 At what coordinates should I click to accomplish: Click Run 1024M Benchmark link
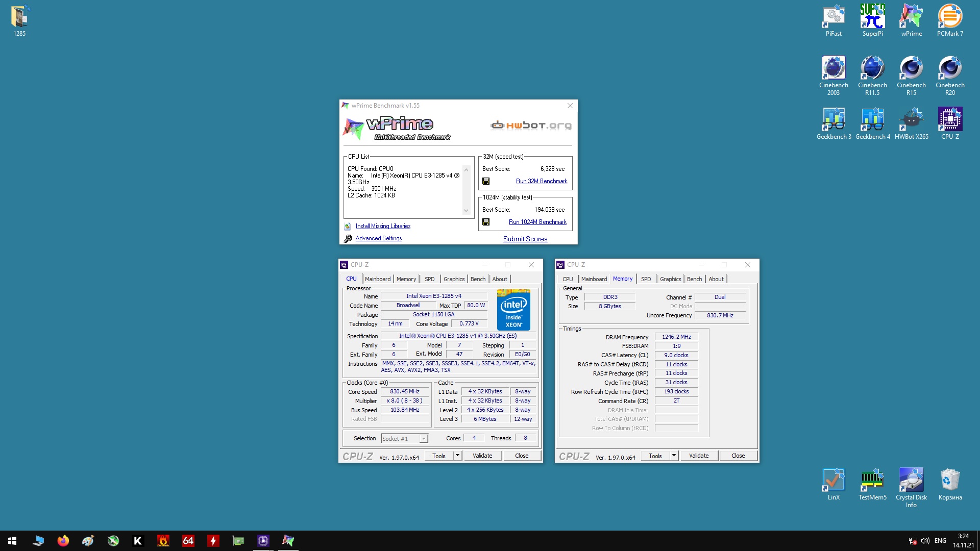pyautogui.click(x=537, y=222)
